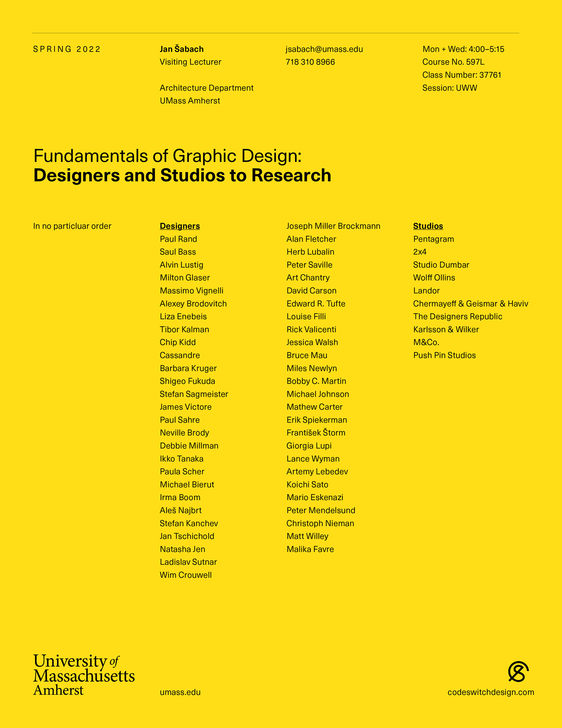Click the name Saul Bass
562x728 pixels.
(x=178, y=252)
